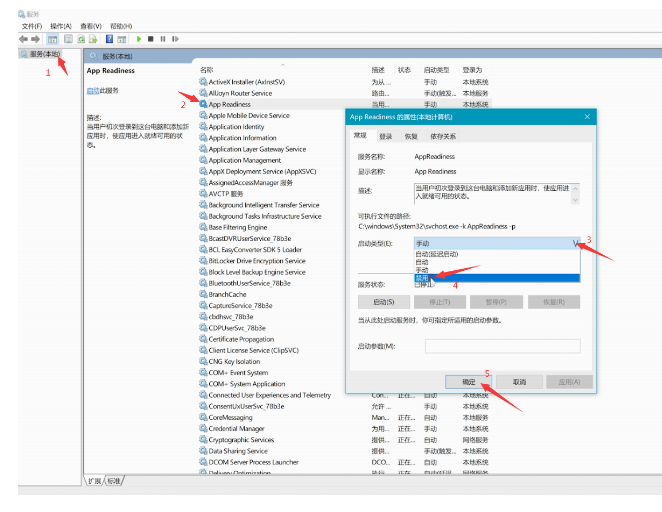Open the 查看(V) menu
Viewport: 662px width, 512px height.
pos(91,25)
